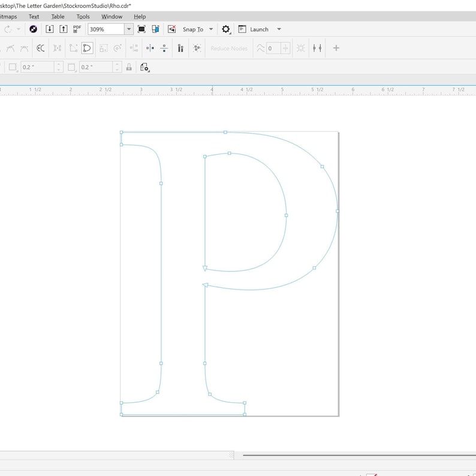476x476 pixels.
Task: Open the Help menu
Action: pos(140,16)
